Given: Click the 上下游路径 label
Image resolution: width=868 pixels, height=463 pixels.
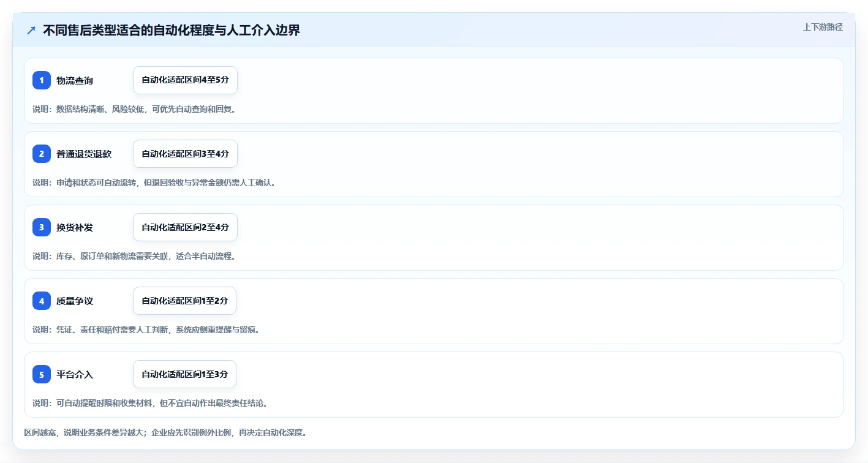Looking at the screenshot, I should pyautogui.click(x=823, y=27).
